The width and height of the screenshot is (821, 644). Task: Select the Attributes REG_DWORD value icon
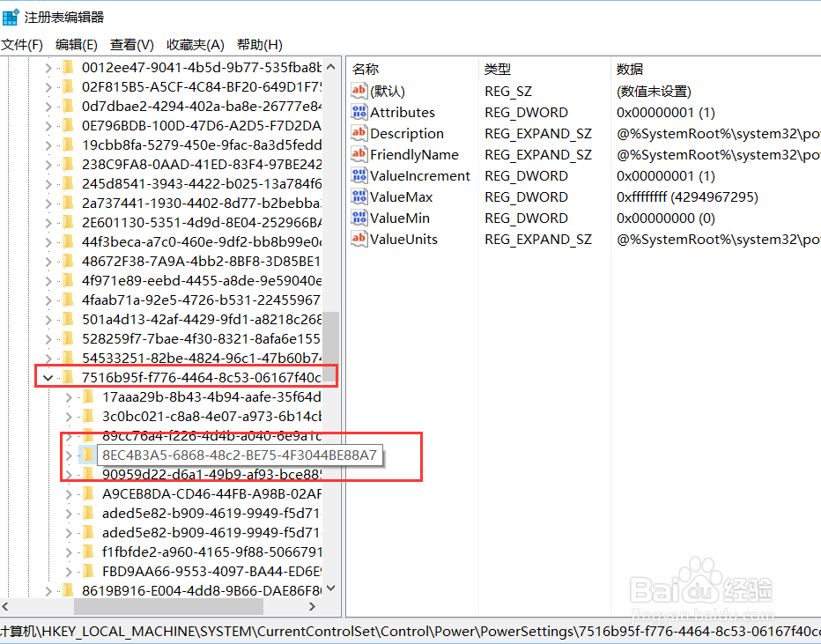(x=359, y=112)
